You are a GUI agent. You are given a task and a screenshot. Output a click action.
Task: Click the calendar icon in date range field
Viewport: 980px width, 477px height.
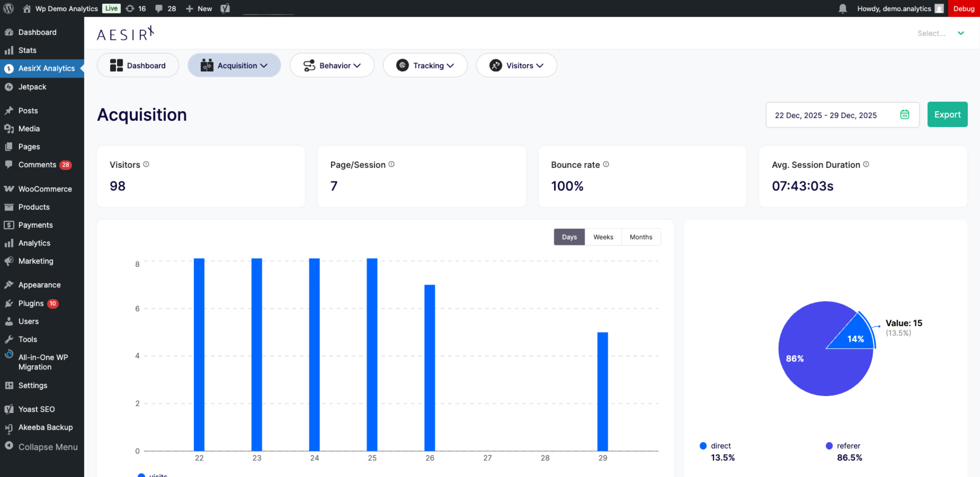click(x=904, y=115)
